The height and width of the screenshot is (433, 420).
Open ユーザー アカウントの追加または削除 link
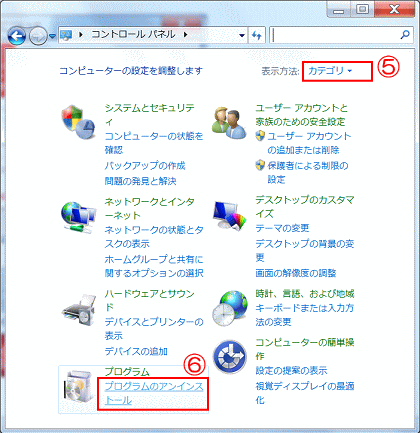(309, 143)
